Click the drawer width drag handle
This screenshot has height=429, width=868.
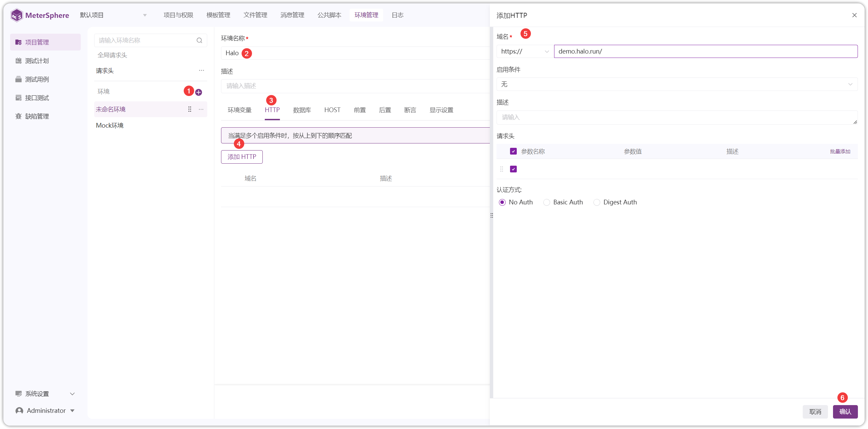click(492, 215)
